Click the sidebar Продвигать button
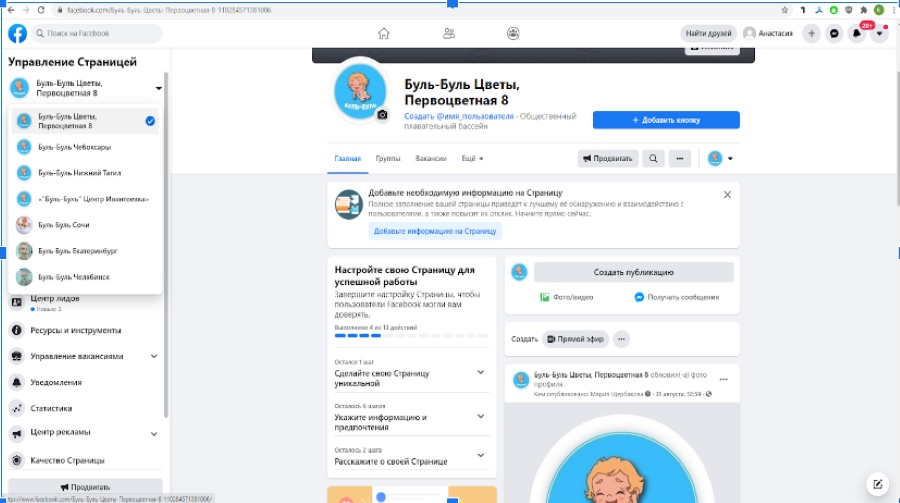 (85, 486)
